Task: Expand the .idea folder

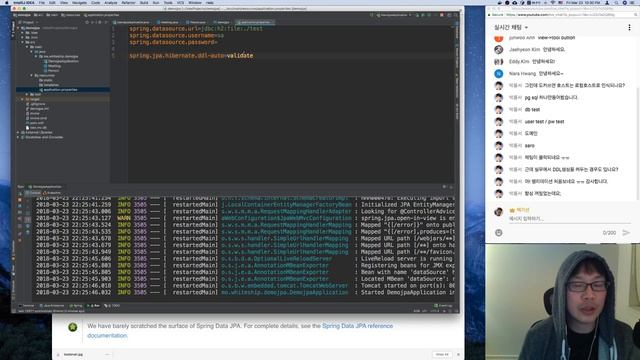Action: coord(23,33)
